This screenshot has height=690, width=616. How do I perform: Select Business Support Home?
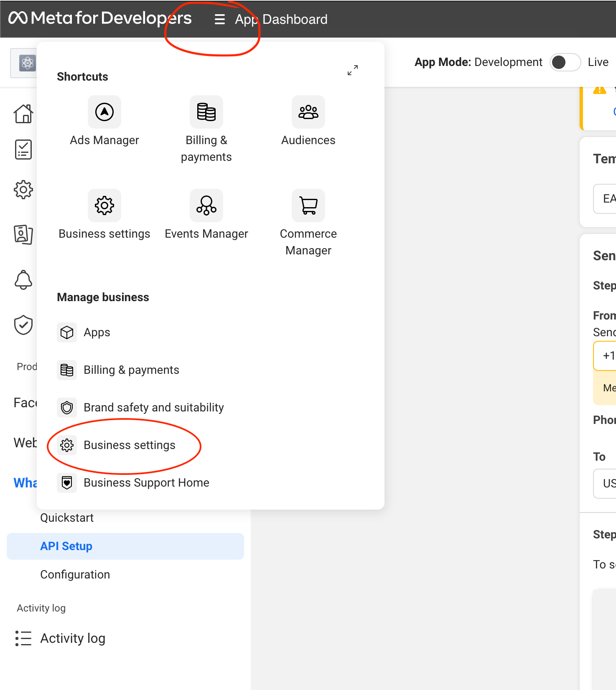146,483
